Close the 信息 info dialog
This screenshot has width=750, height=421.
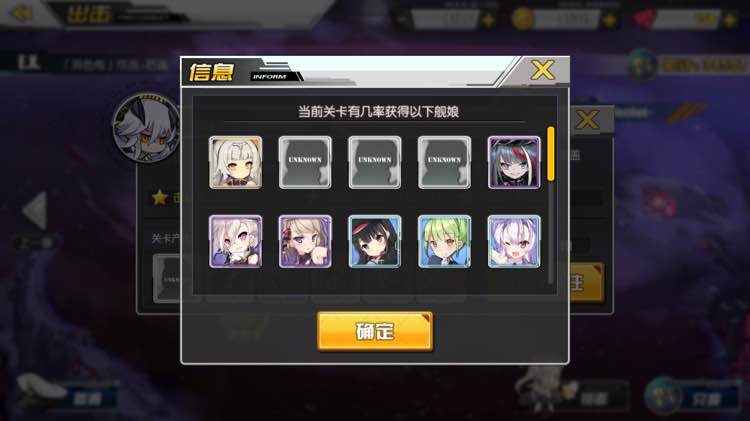click(542, 70)
